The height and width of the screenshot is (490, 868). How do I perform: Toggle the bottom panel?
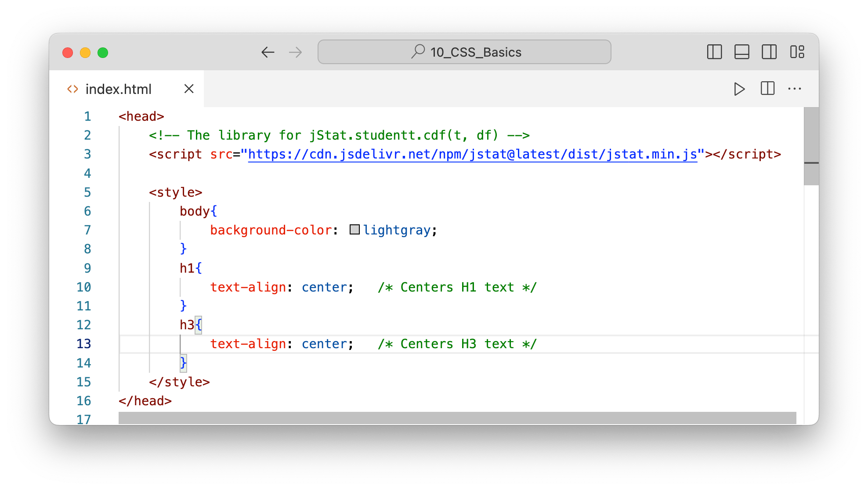click(741, 52)
